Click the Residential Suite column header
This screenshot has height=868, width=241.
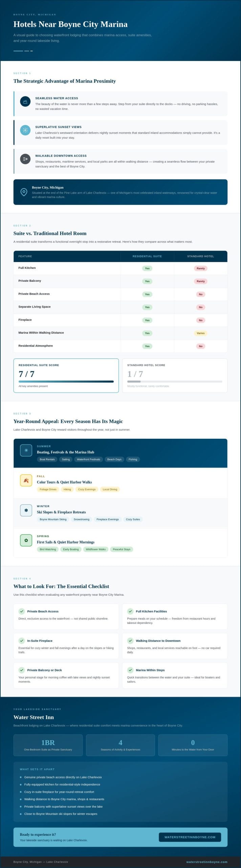tap(147, 256)
